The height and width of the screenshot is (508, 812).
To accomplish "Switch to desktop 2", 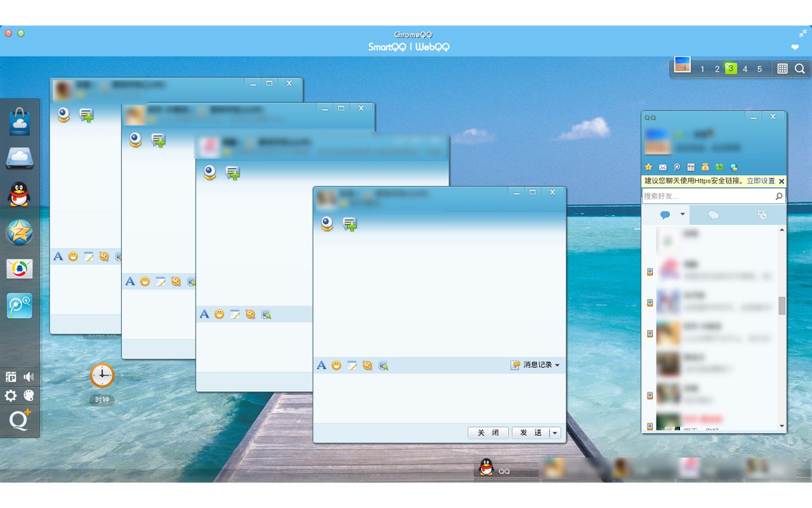I will [717, 69].
